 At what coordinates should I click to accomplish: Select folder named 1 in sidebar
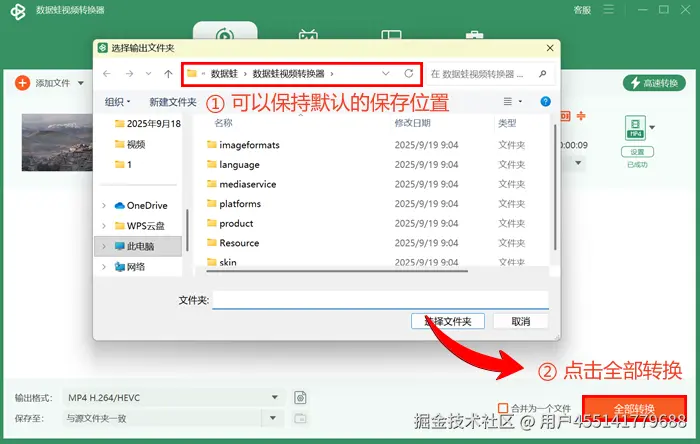pyautogui.click(x=123, y=164)
